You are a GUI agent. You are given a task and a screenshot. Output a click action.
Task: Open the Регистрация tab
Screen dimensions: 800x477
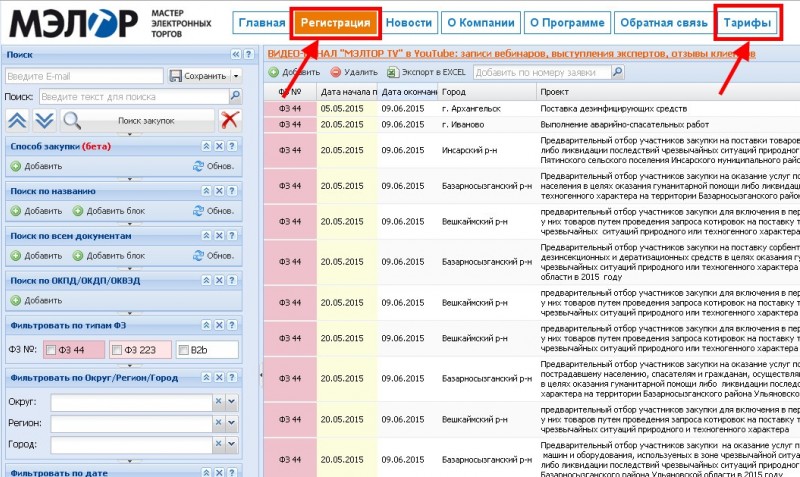(x=335, y=23)
